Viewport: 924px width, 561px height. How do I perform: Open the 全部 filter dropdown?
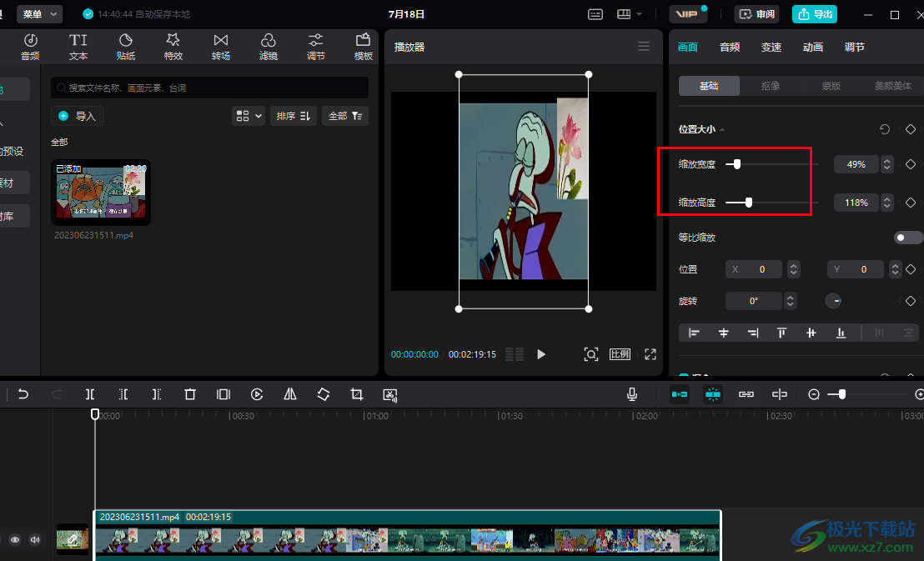click(344, 116)
